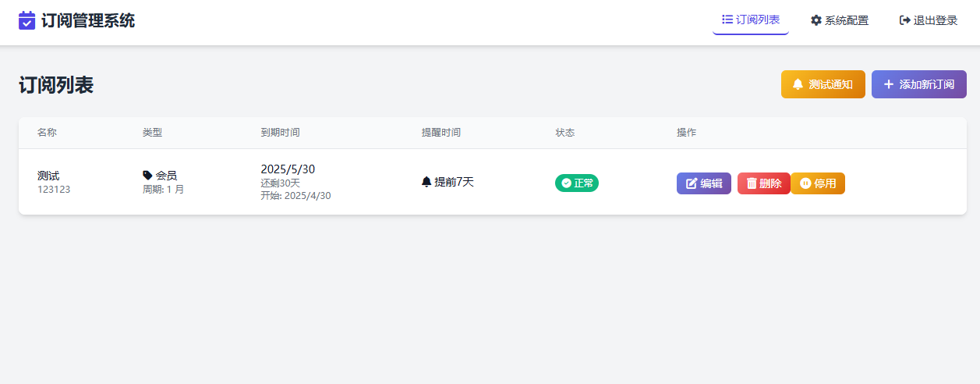Click the 正常 status badge
Viewport: 980px width, 384px height.
[x=577, y=183]
